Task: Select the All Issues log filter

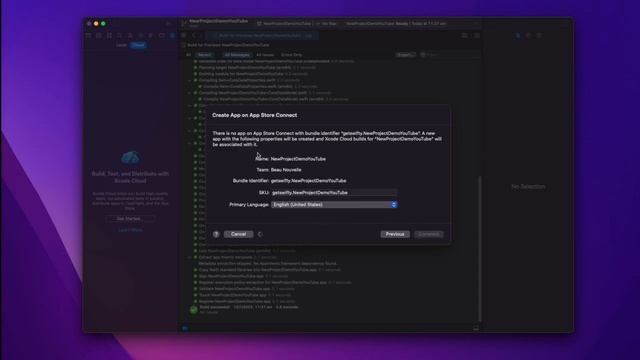Action: (265, 55)
